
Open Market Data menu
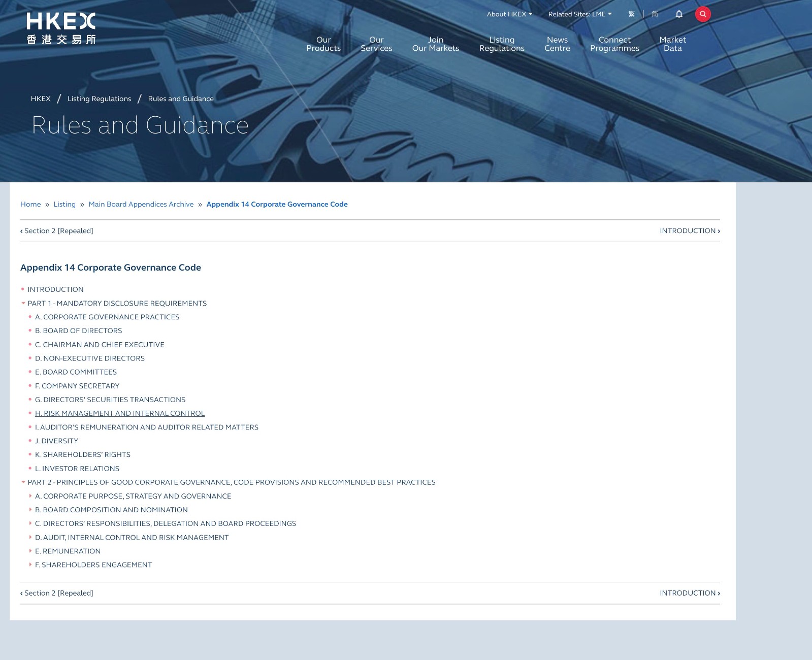(672, 44)
